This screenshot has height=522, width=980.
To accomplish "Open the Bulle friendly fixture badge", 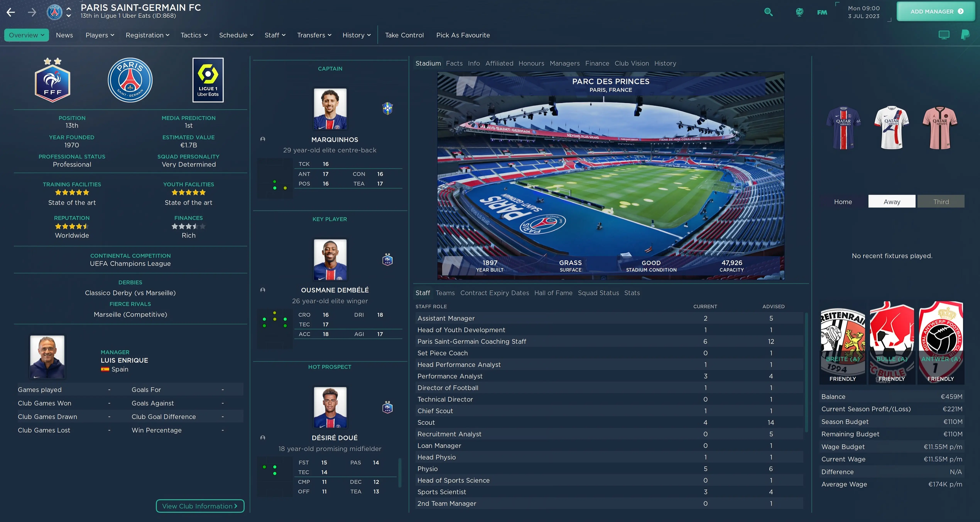I will [892, 343].
